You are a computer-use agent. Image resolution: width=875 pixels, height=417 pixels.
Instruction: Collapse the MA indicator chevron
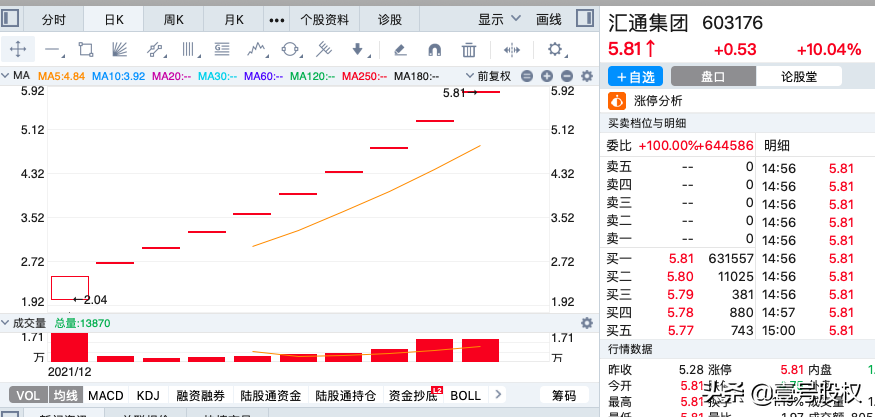[x=6, y=75]
